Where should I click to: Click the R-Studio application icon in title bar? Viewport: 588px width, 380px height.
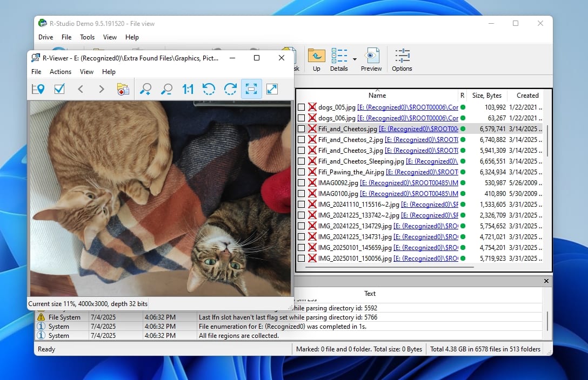(x=42, y=23)
